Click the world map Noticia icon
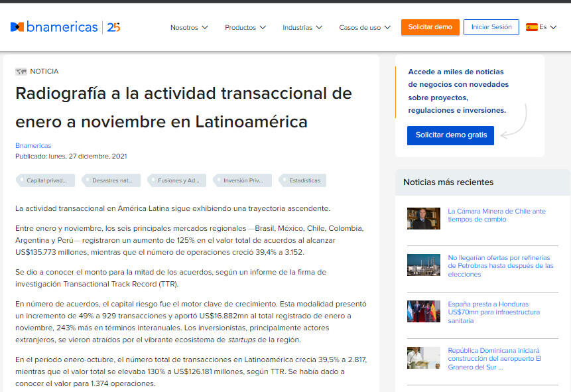Screen dimensions: 571x392 coord(21,72)
